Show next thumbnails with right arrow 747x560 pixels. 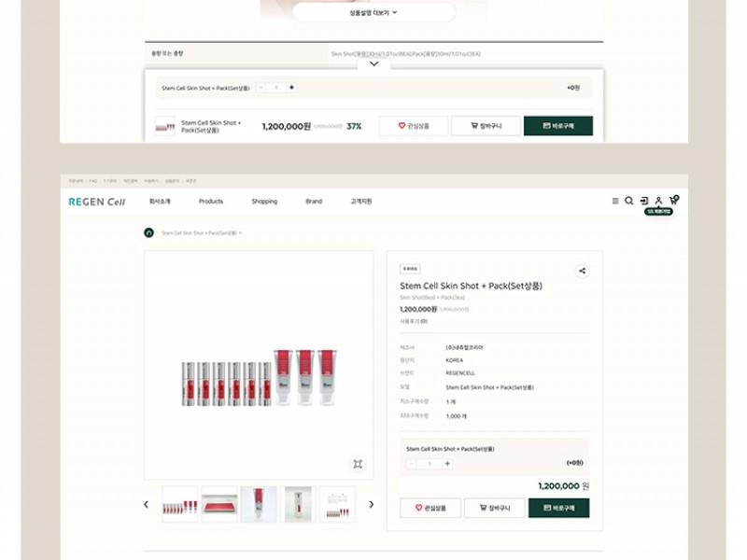371,504
